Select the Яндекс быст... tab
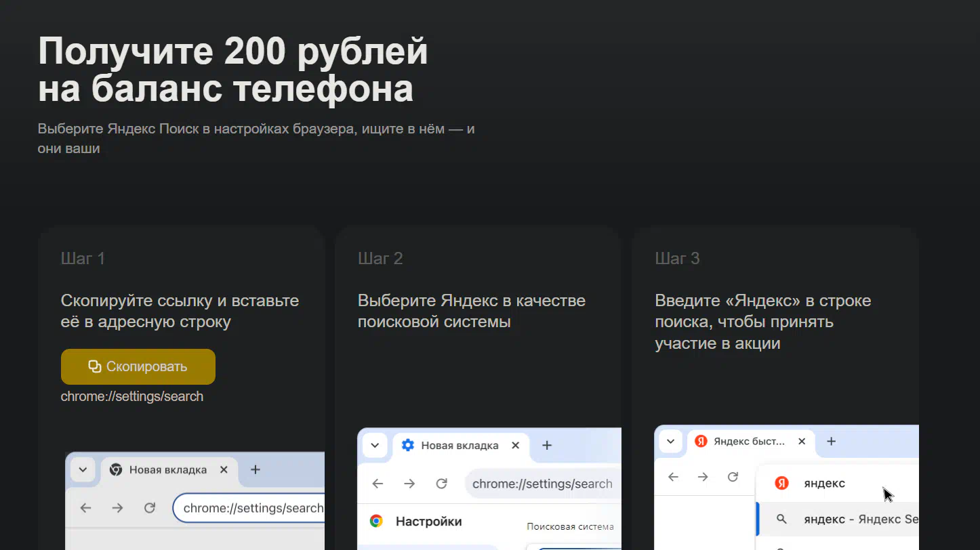 pos(750,442)
